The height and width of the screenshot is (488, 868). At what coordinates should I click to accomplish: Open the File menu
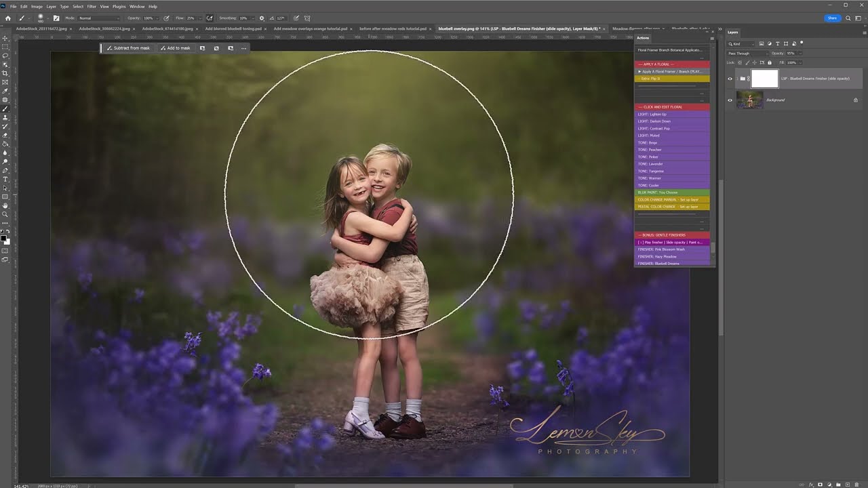[13, 6]
